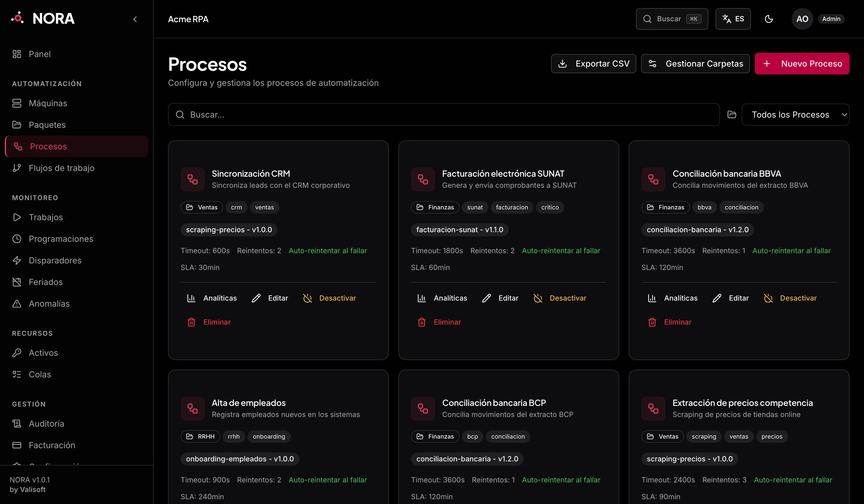864x504 pixels.
Task: Click the 'onboarding-empleados - v1.0.0' label
Action: [240, 459]
